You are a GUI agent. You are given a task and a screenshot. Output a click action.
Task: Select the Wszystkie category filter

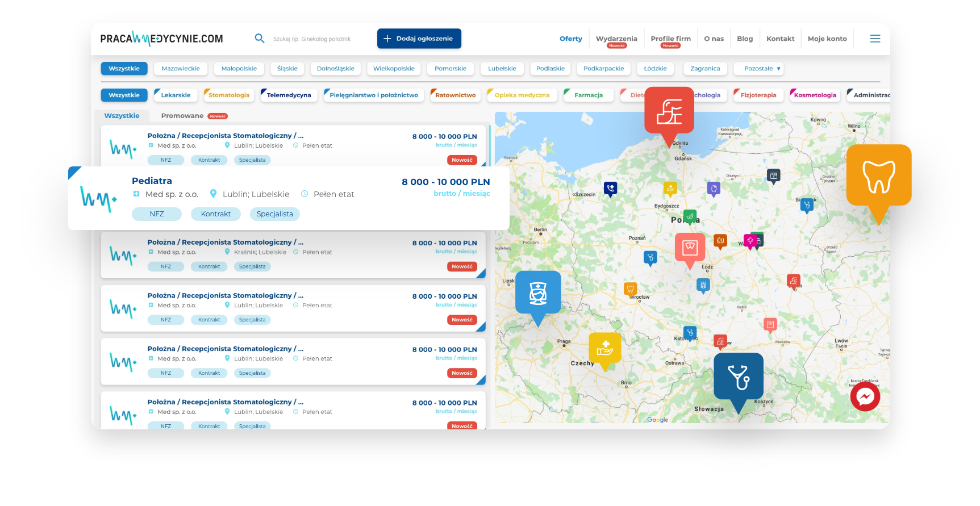coord(124,95)
